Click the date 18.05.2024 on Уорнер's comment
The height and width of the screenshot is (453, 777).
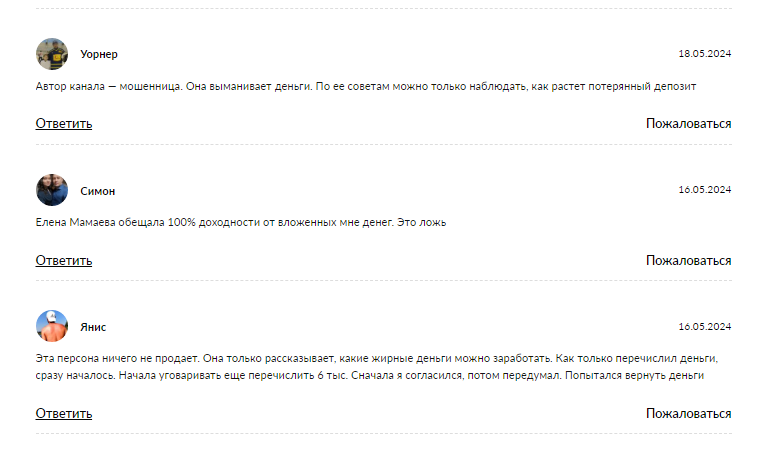pyautogui.click(x=705, y=54)
